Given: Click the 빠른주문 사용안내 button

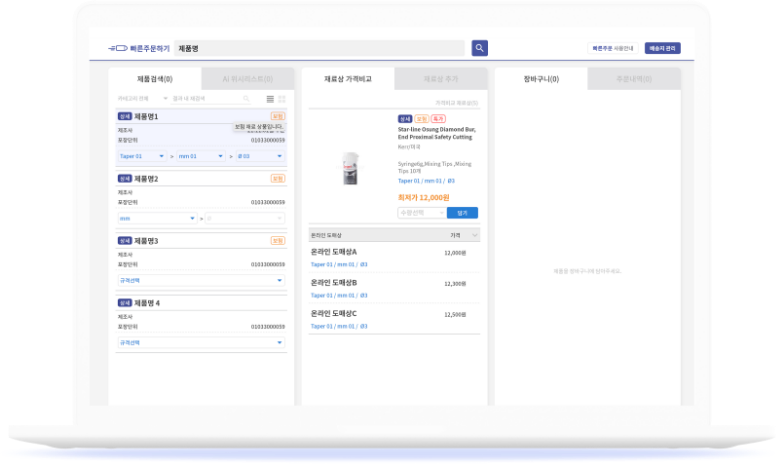Looking at the screenshot, I should (x=613, y=48).
